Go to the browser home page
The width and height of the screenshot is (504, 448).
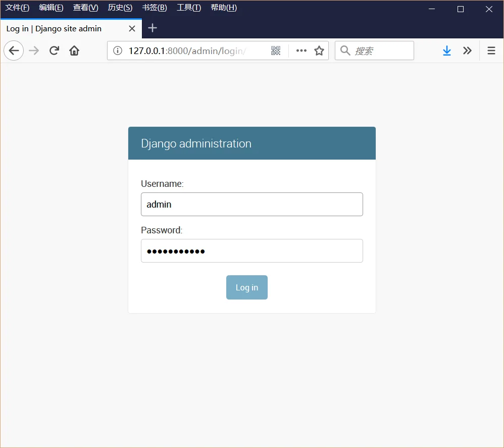point(74,51)
